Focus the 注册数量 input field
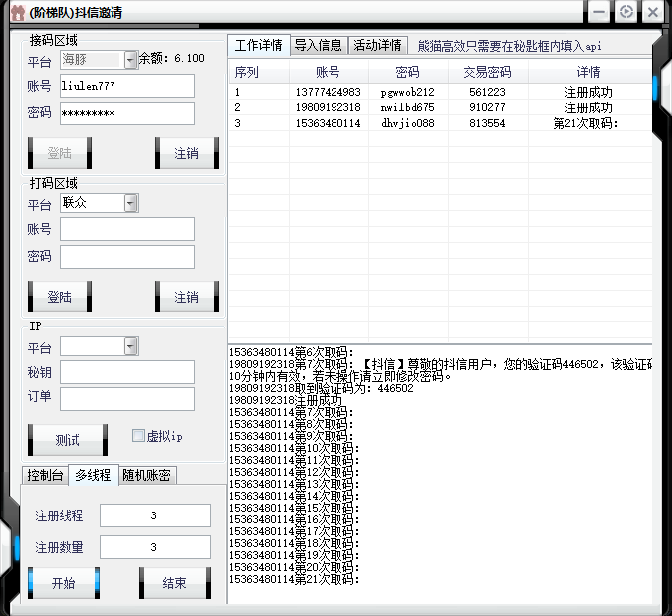Image resolution: width=672 pixels, height=616 pixels. (155, 547)
